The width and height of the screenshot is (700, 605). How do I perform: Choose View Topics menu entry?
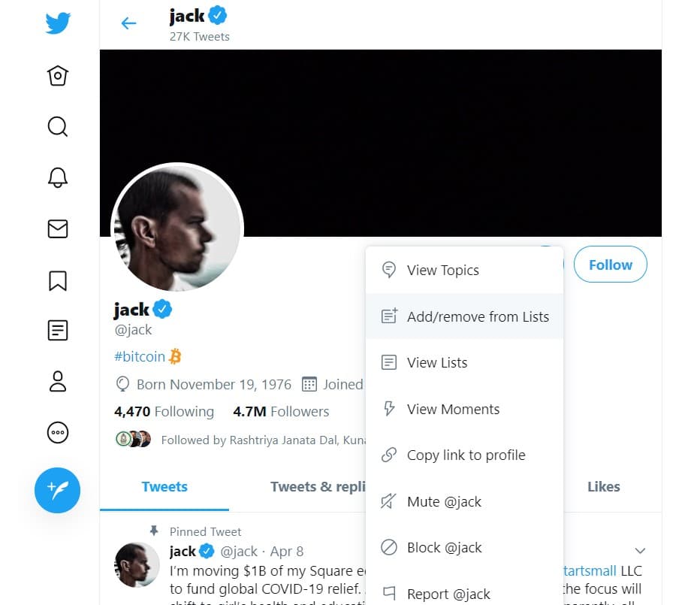tap(464, 270)
